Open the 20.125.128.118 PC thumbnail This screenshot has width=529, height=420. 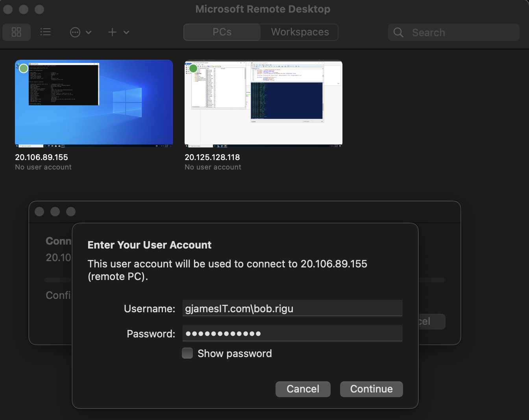pyautogui.click(x=263, y=103)
